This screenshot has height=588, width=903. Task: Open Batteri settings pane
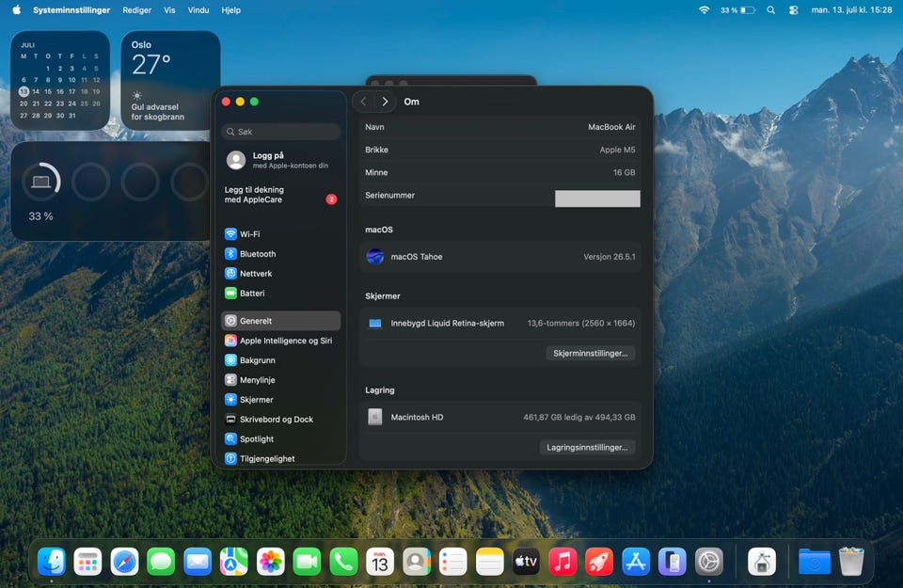click(x=280, y=294)
